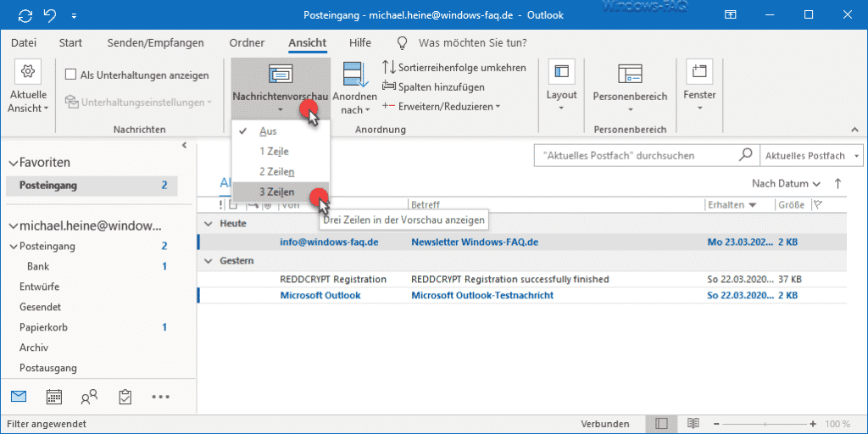Open the 'Anordnen nach' dropdown
The image size is (868, 434).
point(355,88)
